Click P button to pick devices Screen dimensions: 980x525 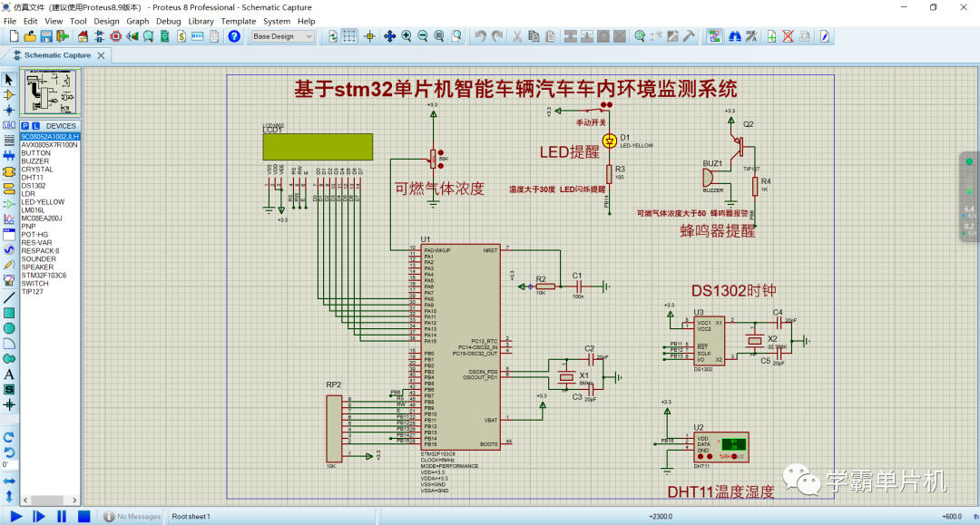pos(25,126)
